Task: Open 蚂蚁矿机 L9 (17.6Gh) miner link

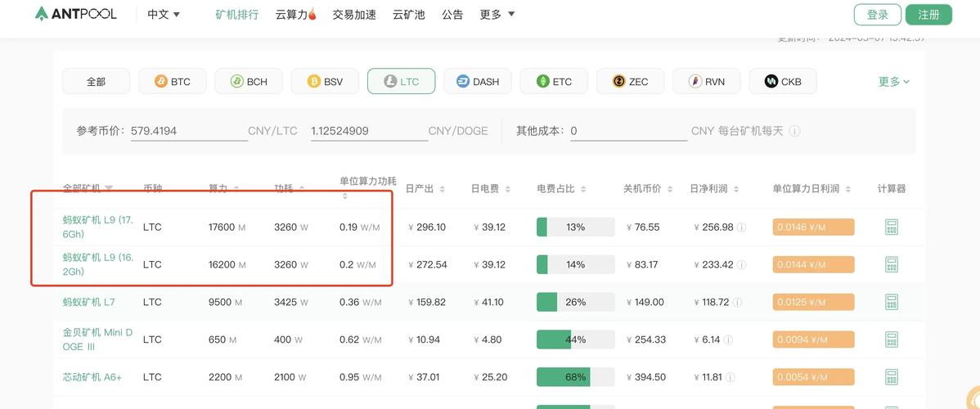Action: [x=98, y=227]
